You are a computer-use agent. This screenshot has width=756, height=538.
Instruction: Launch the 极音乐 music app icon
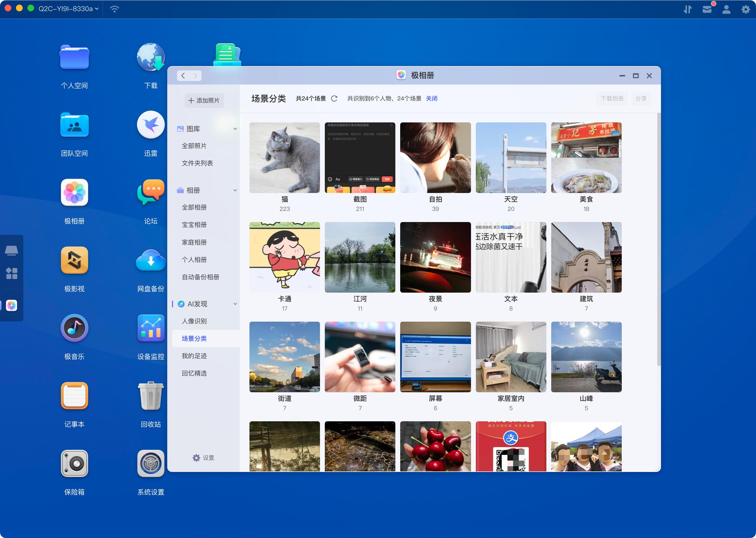(x=75, y=328)
